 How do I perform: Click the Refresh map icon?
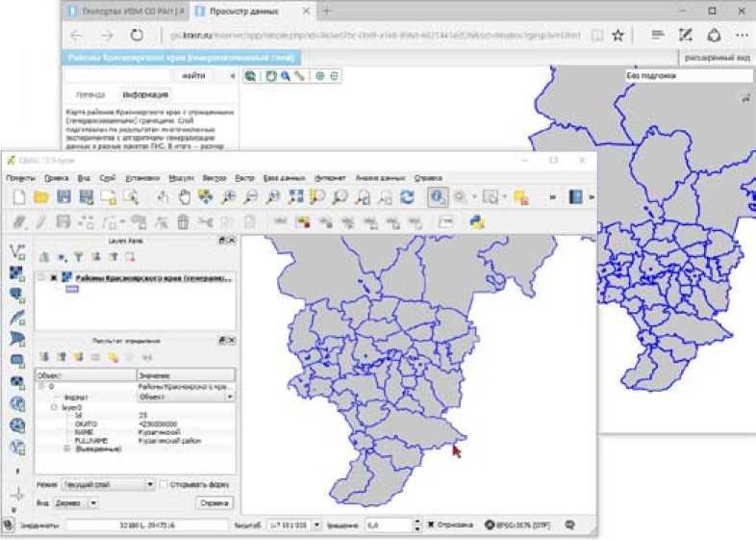(x=407, y=196)
